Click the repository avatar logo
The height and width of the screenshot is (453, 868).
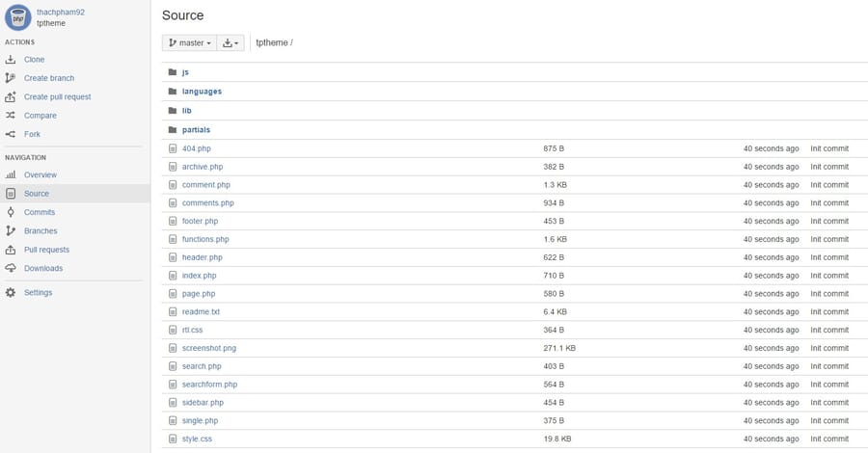[17, 17]
